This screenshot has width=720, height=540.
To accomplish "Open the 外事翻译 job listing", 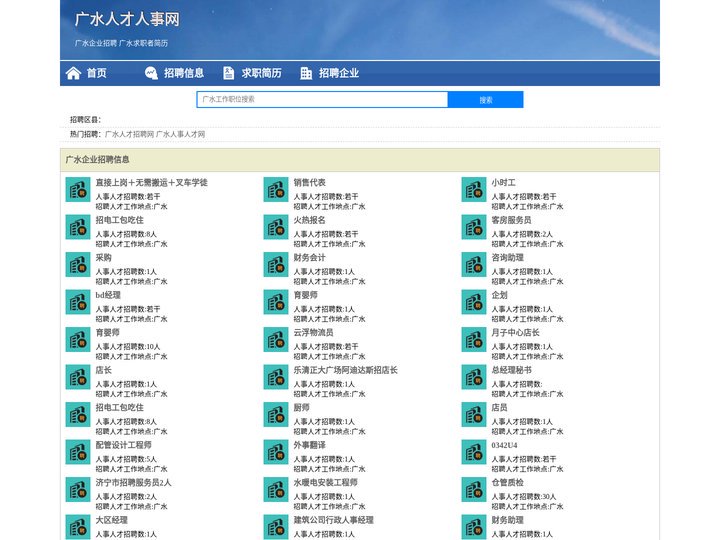I will tap(309, 445).
